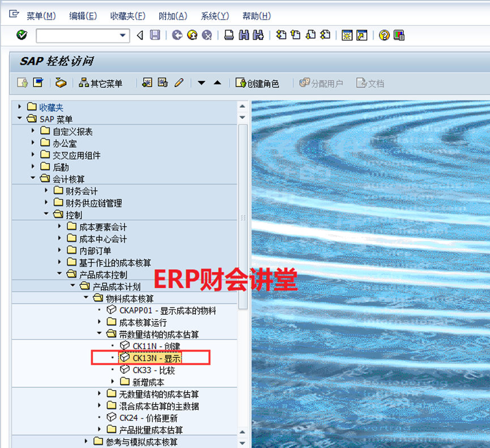Click the green Enter checkmark icon
Viewport: 490px width, 448px height.
tap(22, 35)
